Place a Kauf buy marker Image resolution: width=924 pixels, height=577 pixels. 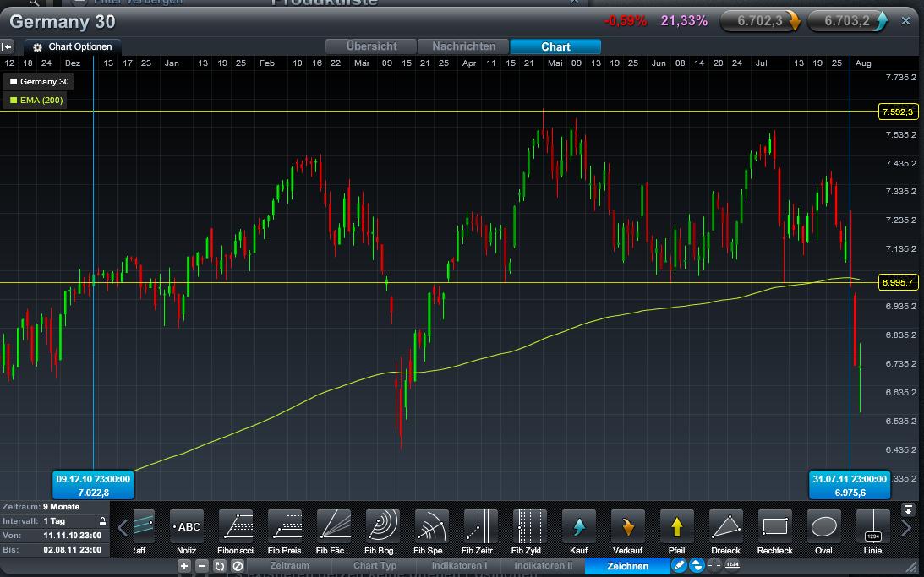pyautogui.click(x=579, y=532)
